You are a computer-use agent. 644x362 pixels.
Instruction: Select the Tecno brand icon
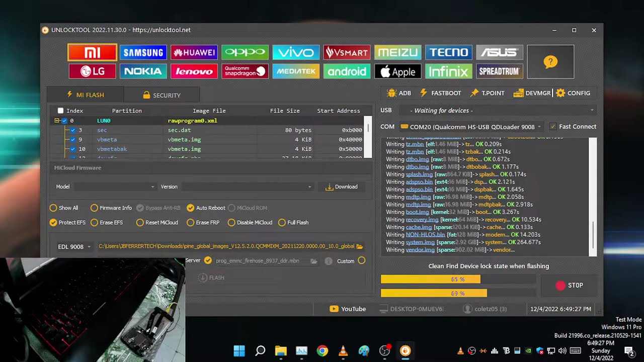449,52
